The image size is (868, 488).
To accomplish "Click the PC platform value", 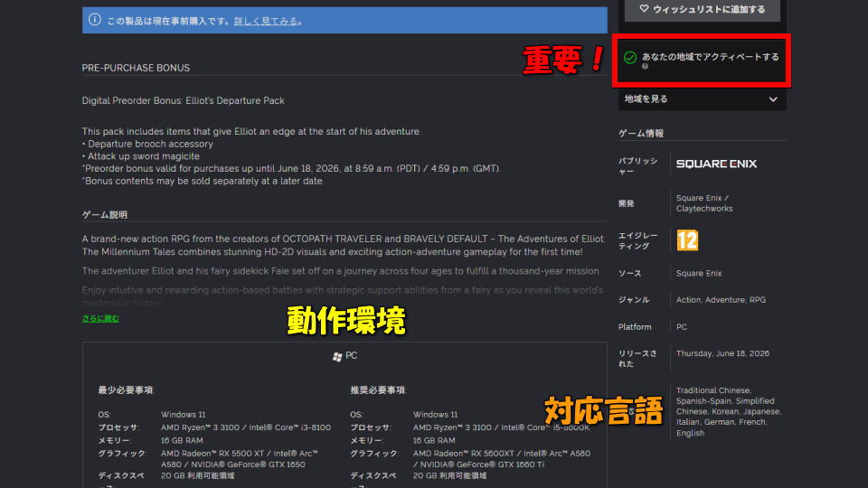I will pos(682,327).
